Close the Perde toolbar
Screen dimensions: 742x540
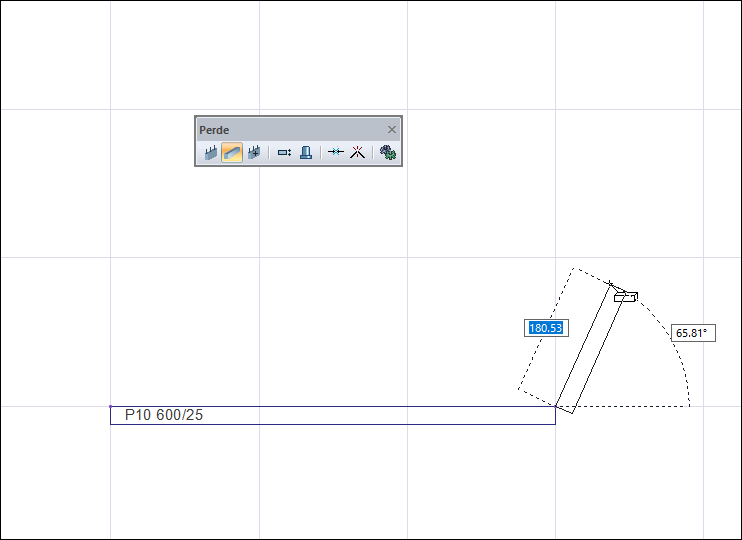392,130
